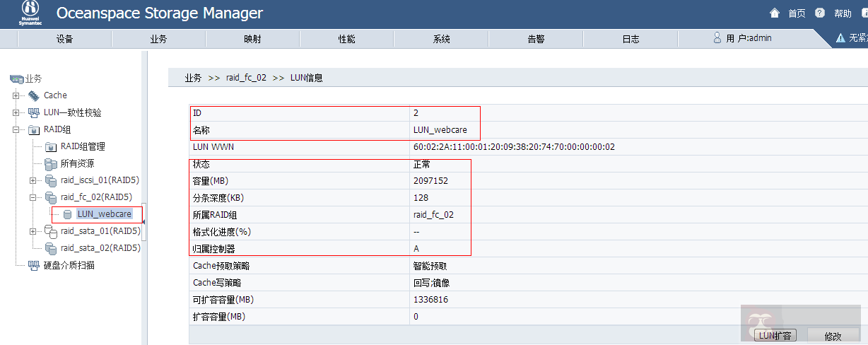Collapse the raid_fc_02 node

pos(33,197)
